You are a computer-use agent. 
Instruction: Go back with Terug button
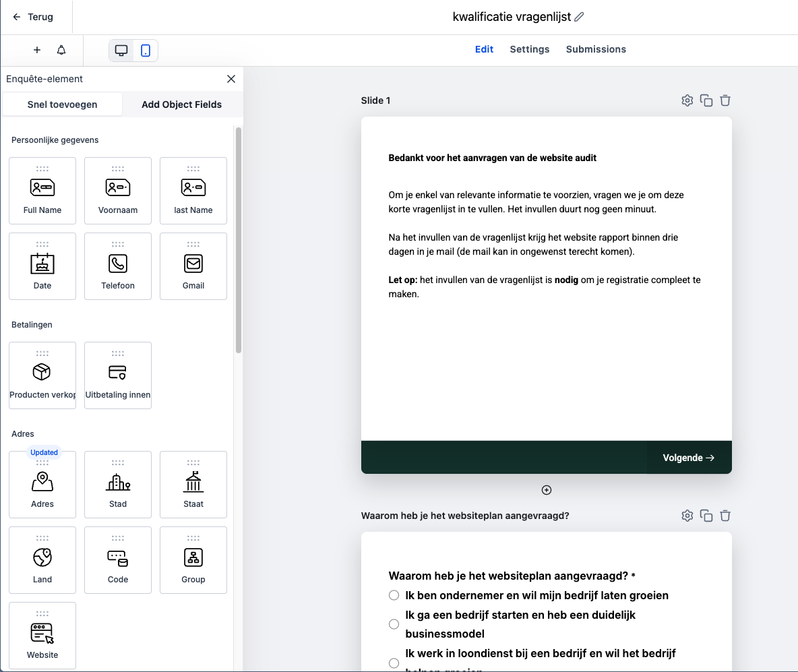click(x=34, y=17)
